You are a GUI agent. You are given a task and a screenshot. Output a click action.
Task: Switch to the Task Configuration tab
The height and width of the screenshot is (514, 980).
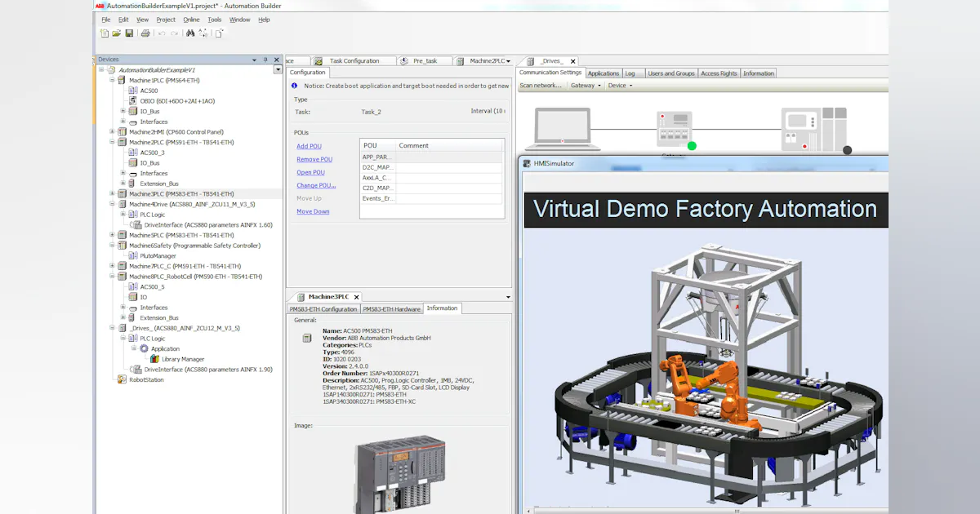(x=354, y=61)
